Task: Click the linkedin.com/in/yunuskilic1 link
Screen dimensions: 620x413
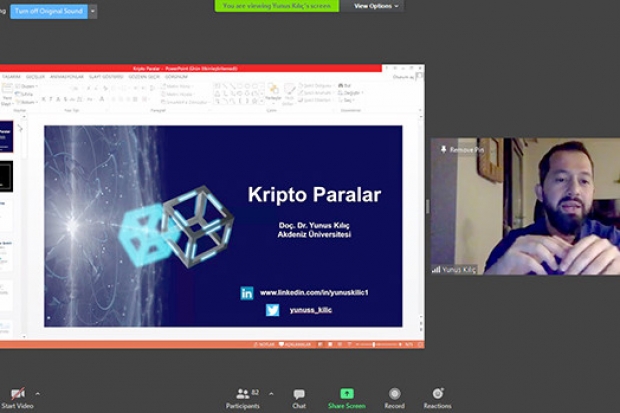Action: [x=314, y=293]
